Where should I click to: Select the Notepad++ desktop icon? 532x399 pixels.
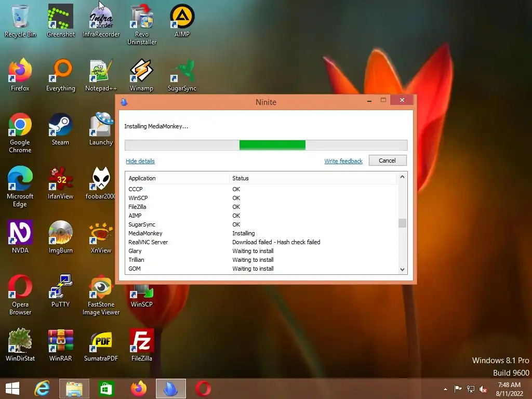(101, 75)
